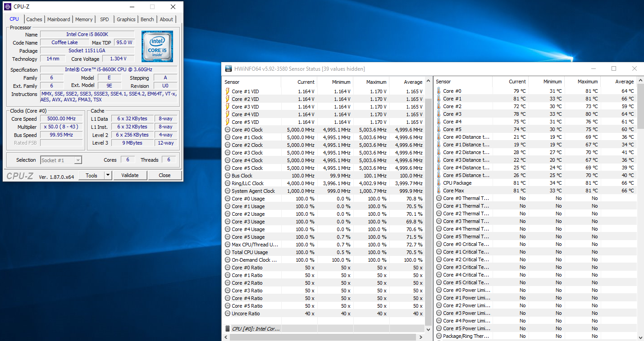
Task: Click thermometer icon for Core Max
Action: [439, 191]
